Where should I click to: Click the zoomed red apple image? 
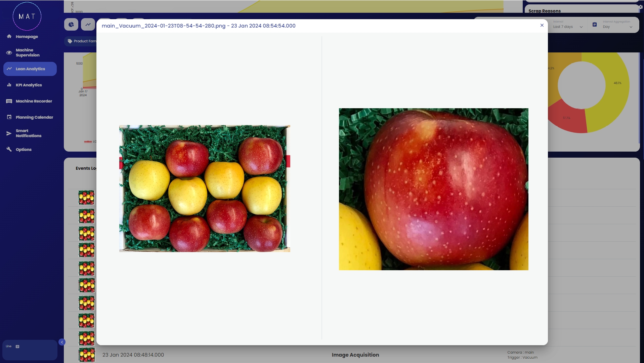coord(433,189)
